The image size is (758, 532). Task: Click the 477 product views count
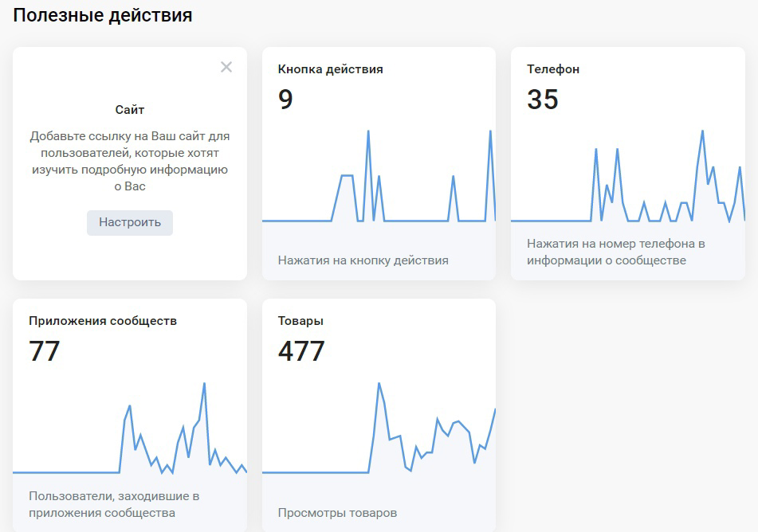pyautogui.click(x=301, y=350)
